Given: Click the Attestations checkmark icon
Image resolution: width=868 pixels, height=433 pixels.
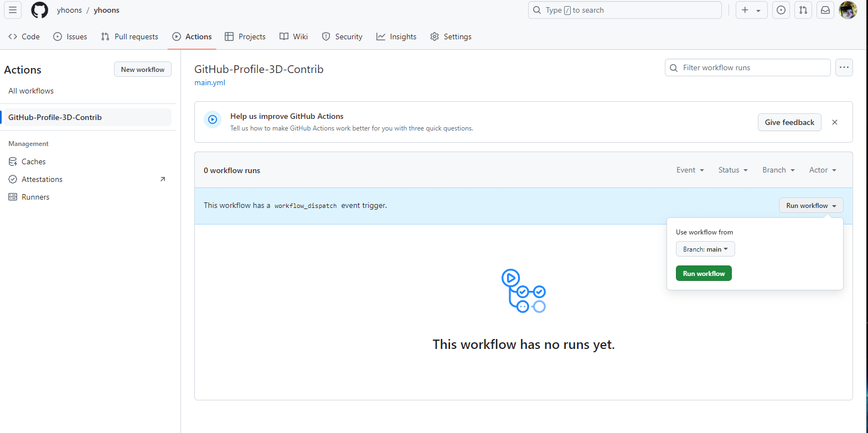Looking at the screenshot, I should pos(13,179).
